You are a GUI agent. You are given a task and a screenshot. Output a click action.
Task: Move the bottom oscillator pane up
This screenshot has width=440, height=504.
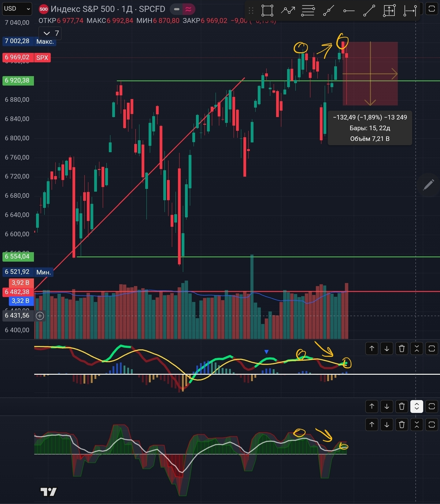372,425
